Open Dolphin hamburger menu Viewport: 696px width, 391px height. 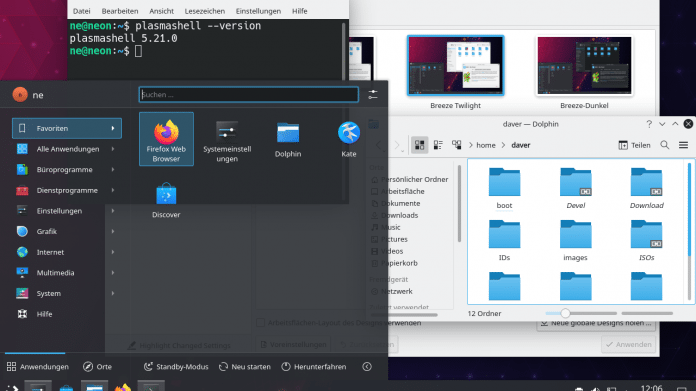pyautogui.click(x=683, y=145)
